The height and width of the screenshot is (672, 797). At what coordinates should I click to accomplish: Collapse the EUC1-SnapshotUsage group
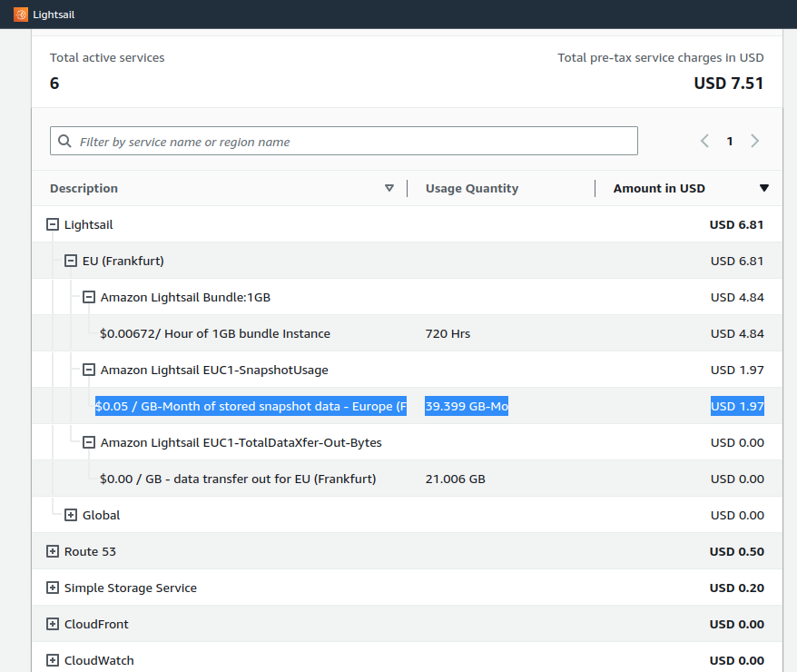pyautogui.click(x=89, y=370)
